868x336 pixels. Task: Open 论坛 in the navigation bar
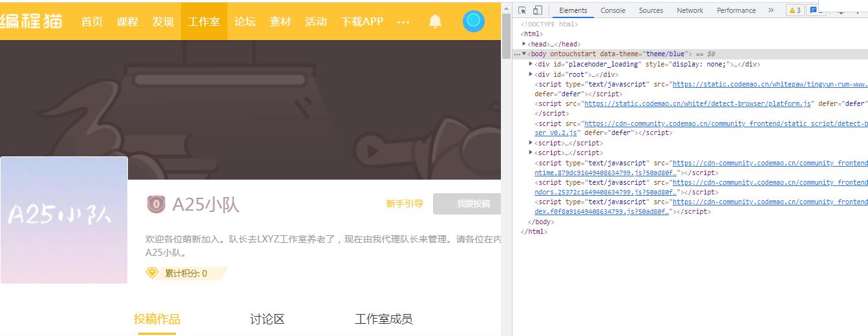coord(245,21)
